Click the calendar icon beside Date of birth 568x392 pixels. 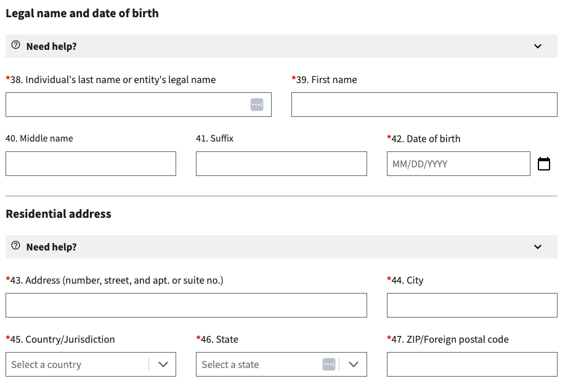coord(543,164)
